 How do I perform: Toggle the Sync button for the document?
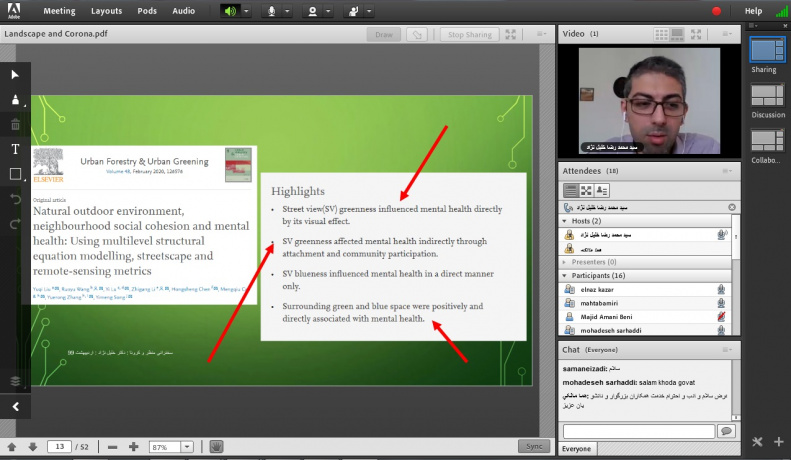(x=533, y=446)
